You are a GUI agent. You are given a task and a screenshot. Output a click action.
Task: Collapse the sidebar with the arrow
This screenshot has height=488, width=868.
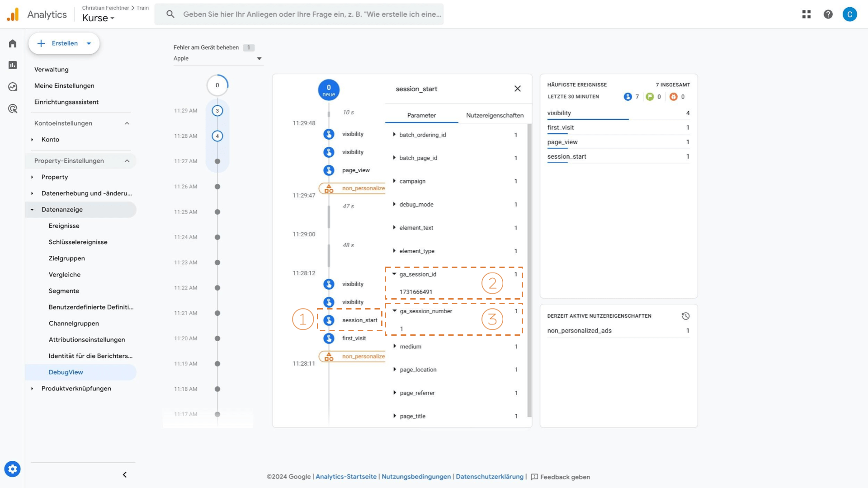(125, 474)
